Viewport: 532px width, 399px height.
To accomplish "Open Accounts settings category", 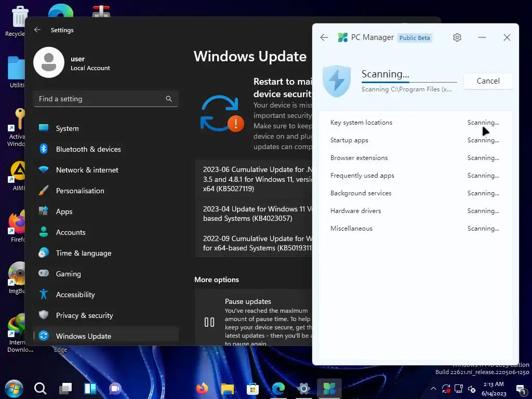I will (106, 232).
